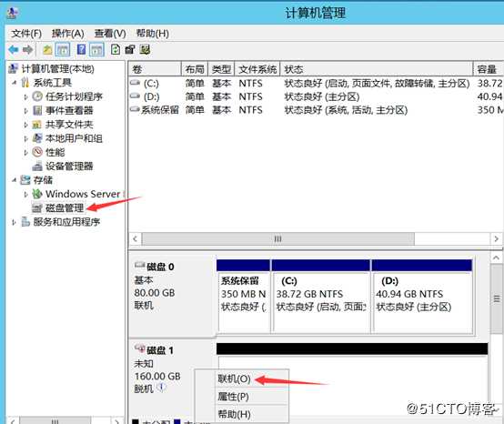
Task: Click the Windows Server backup icon
Action: pyautogui.click(x=37, y=194)
